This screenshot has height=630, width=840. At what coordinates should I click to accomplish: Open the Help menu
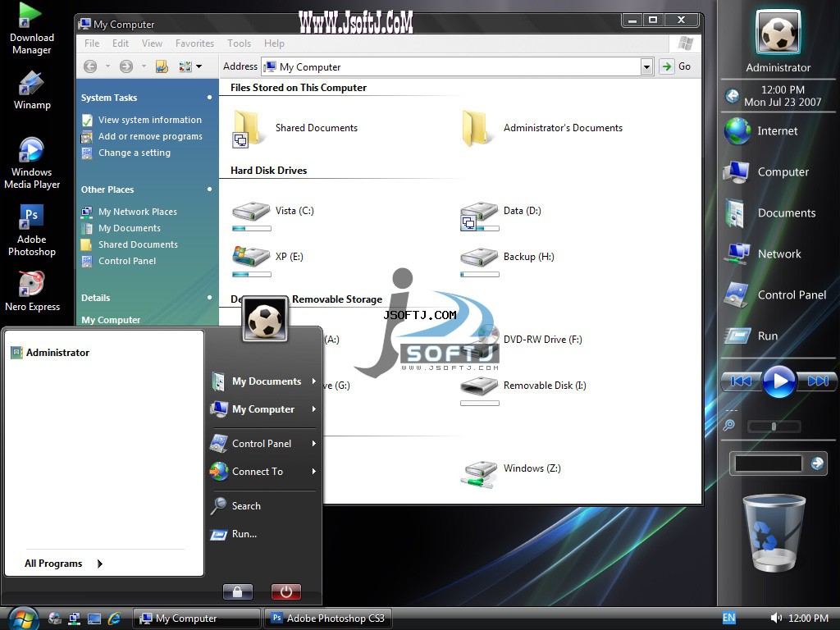point(274,43)
